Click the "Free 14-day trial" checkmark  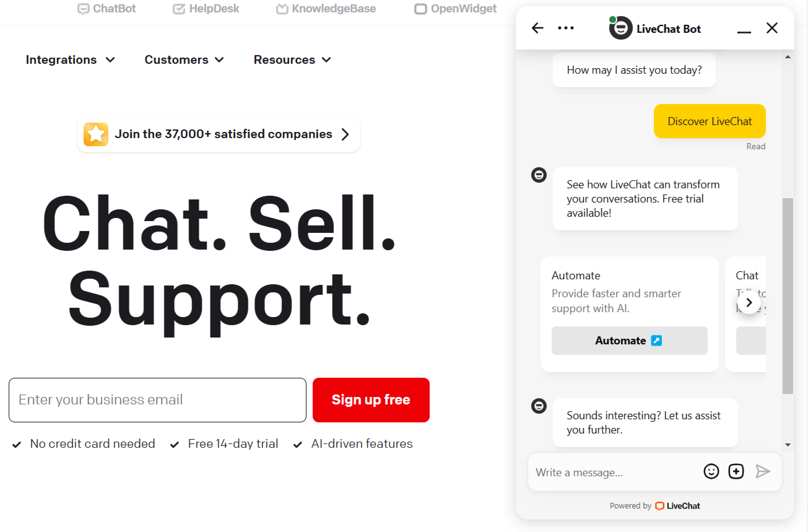(175, 444)
